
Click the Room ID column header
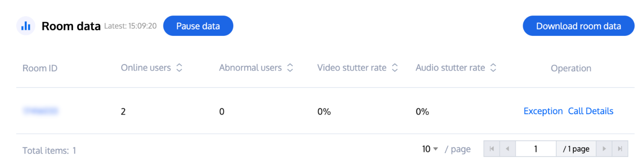(40, 68)
